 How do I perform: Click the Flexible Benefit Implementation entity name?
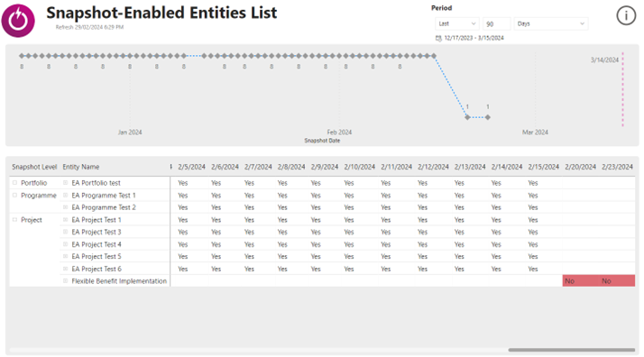(119, 281)
